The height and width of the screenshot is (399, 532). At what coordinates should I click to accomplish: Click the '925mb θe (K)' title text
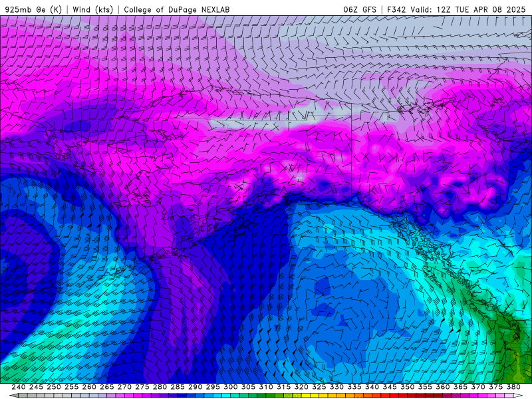(x=34, y=9)
